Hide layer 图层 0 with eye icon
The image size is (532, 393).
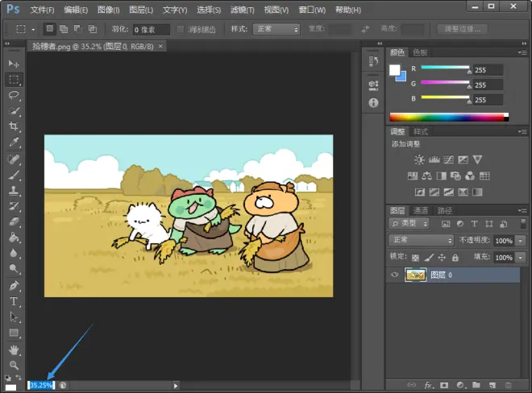395,275
